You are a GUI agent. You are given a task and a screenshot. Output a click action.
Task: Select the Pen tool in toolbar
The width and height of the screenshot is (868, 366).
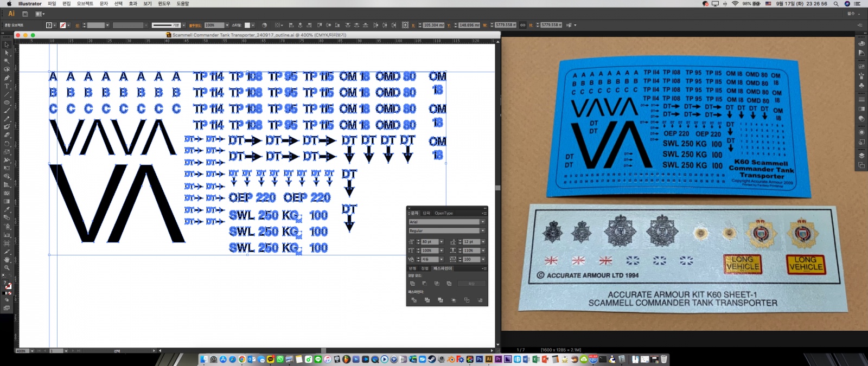point(7,78)
